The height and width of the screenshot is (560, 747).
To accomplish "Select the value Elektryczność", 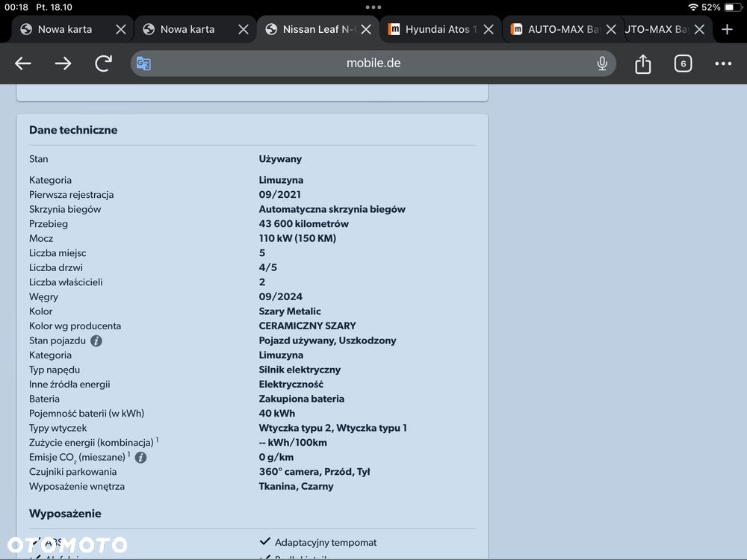I will [291, 385].
